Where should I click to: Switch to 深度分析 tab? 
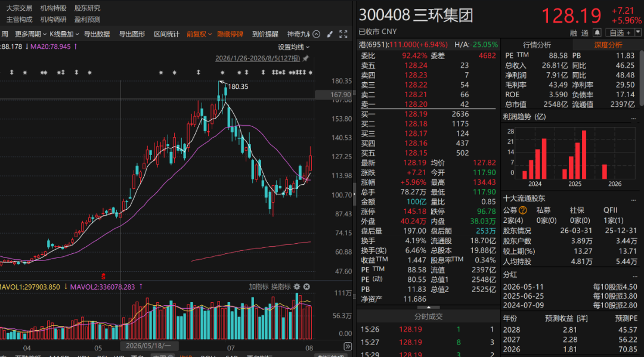(x=608, y=45)
